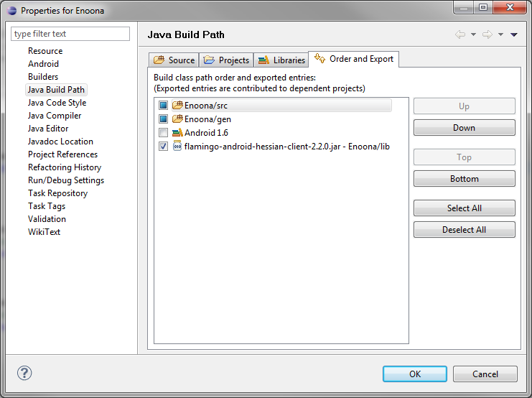Switch to the Projects tab
This screenshot has height=398, width=532.
[x=226, y=60]
